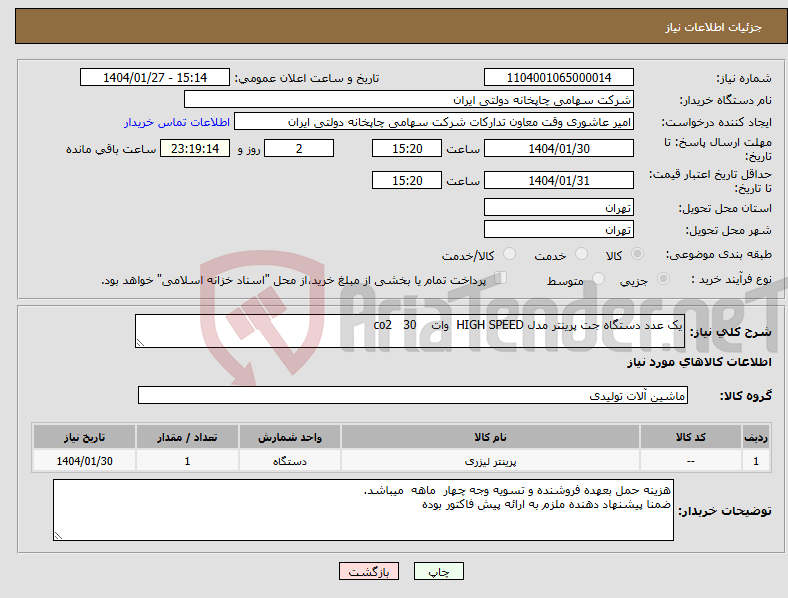This screenshot has height=598, width=788.
Task: Click the request creator field
Action: click(x=434, y=122)
